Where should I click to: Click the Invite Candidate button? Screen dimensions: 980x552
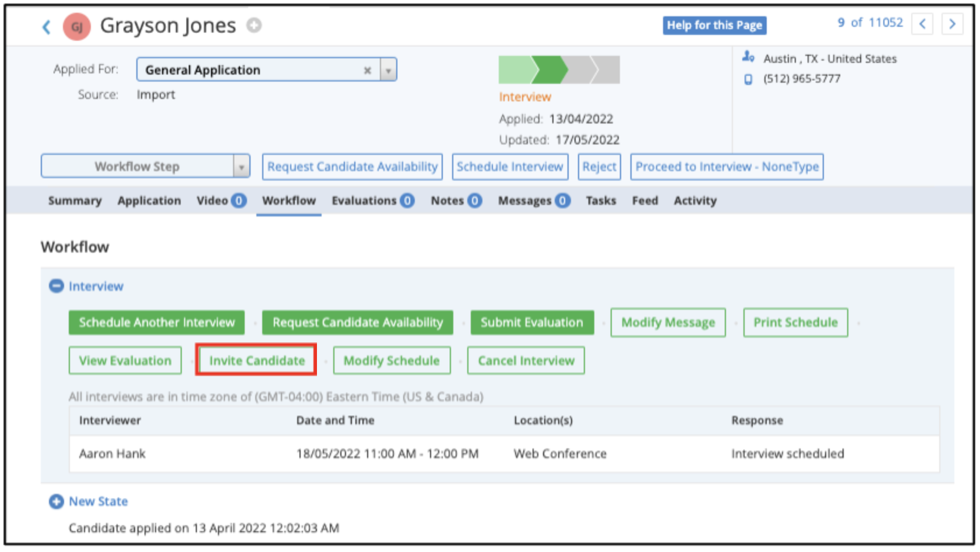pyautogui.click(x=257, y=360)
